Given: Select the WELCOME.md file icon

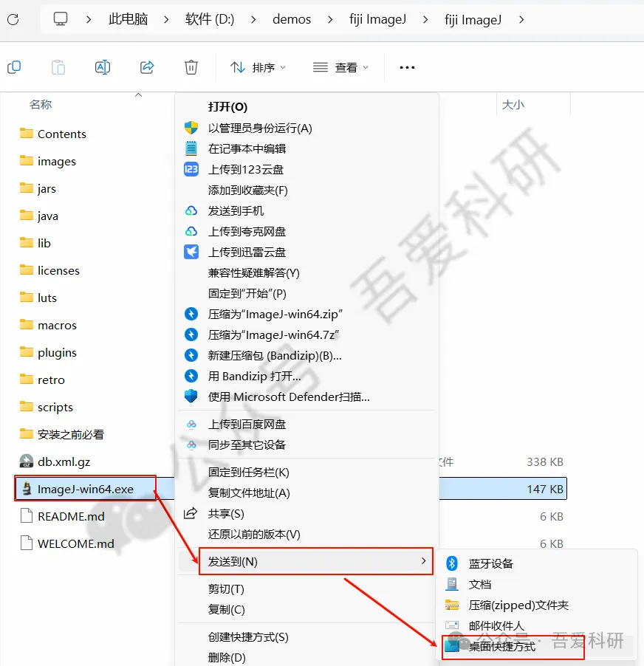Looking at the screenshot, I should point(27,543).
